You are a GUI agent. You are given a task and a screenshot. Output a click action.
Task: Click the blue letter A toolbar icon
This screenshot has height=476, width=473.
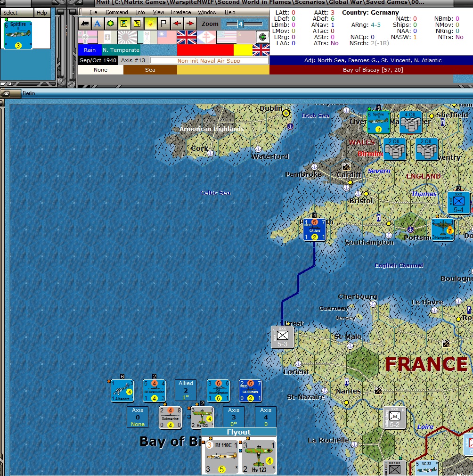tap(98, 24)
